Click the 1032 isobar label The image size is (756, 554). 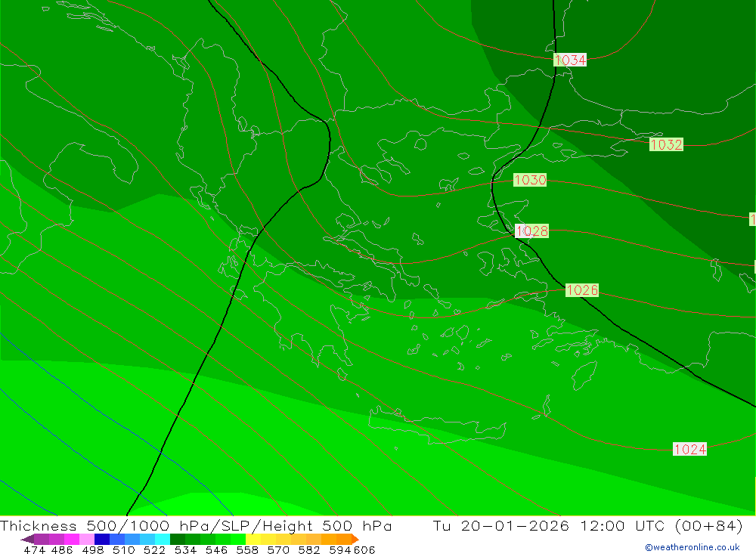click(666, 144)
